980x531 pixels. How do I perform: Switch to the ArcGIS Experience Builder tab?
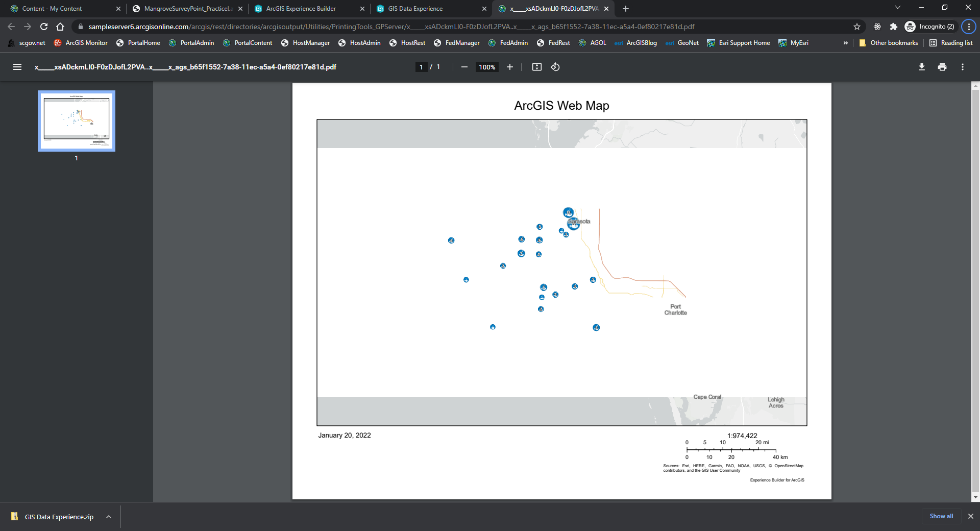click(x=301, y=9)
